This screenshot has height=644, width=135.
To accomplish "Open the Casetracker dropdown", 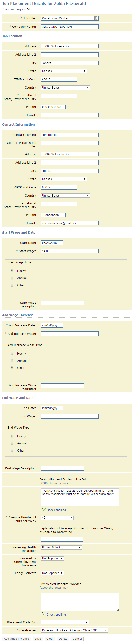I will tap(75, 630).
